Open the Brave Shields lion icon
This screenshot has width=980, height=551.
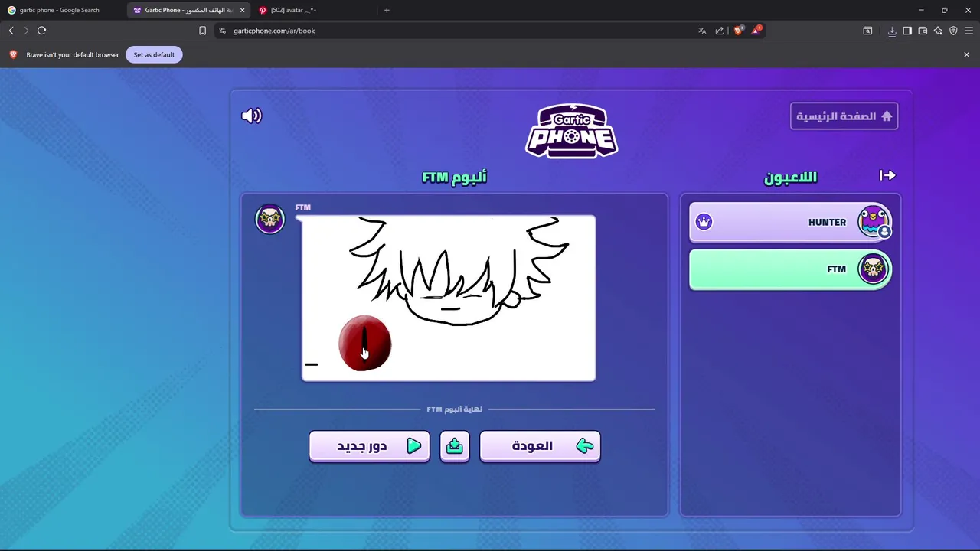tap(739, 30)
